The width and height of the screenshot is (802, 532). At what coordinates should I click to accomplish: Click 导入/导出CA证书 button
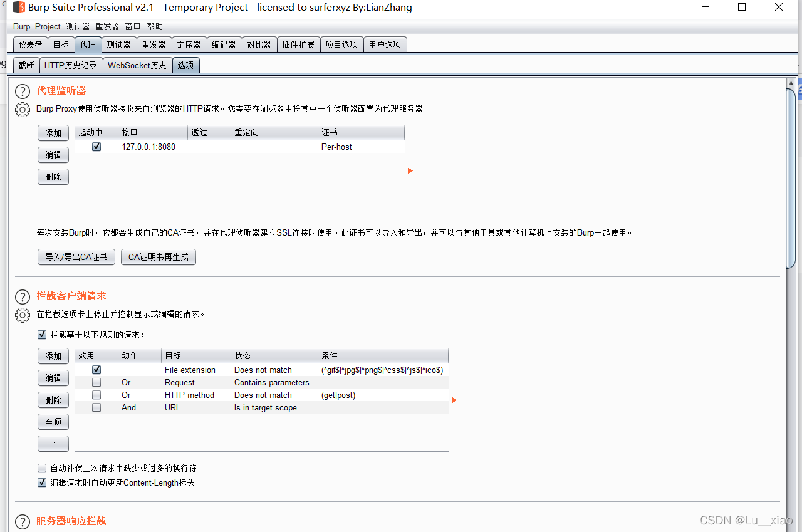(x=76, y=257)
